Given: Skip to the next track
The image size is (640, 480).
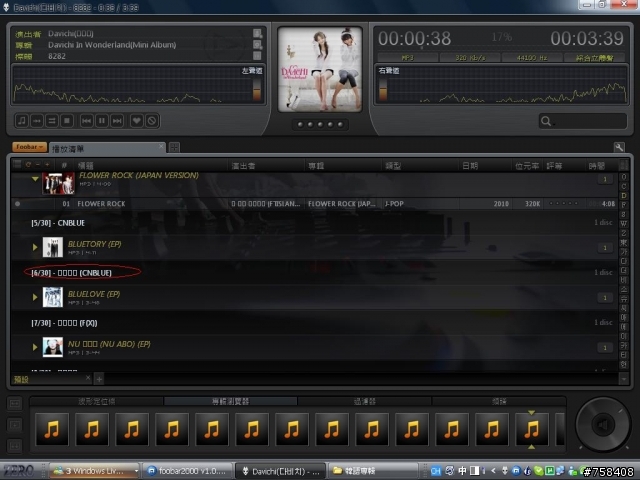Looking at the screenshot, I should pos(117,121).
